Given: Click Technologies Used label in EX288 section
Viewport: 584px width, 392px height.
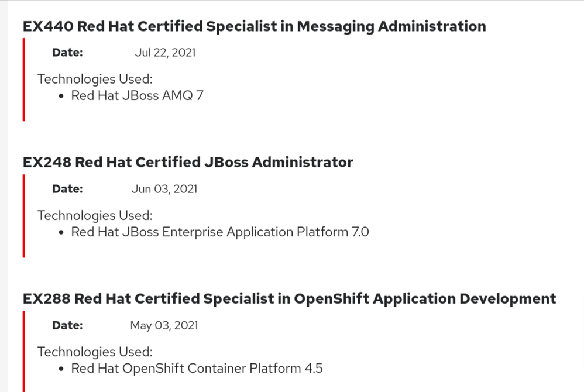Looking at the screenshot, I should click(95, 352).
